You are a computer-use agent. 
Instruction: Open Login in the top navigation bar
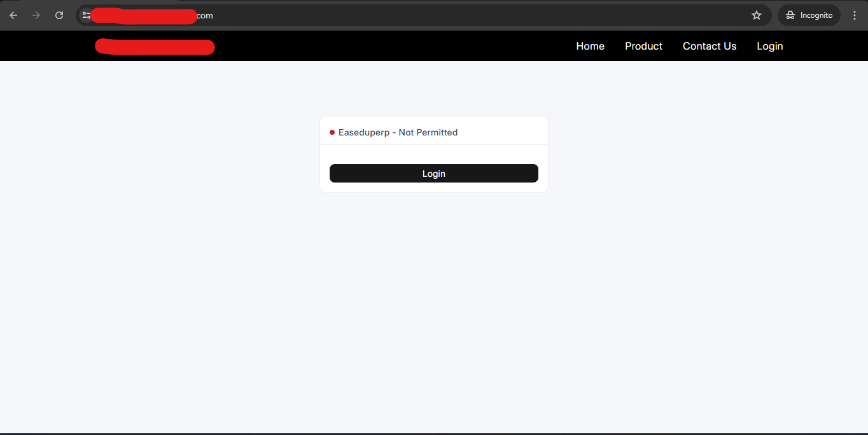769,46
